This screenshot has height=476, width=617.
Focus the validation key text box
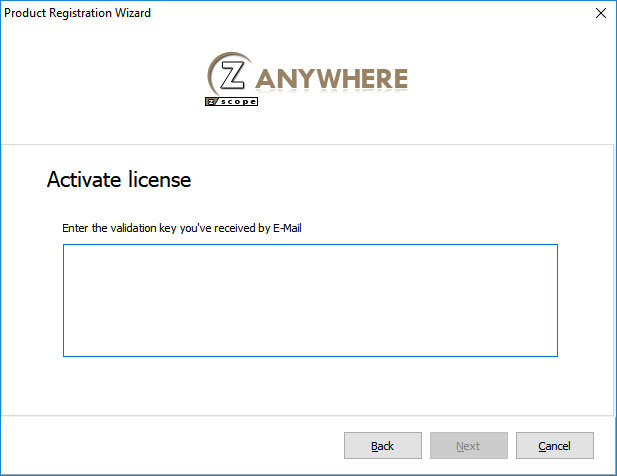[310, 301]
